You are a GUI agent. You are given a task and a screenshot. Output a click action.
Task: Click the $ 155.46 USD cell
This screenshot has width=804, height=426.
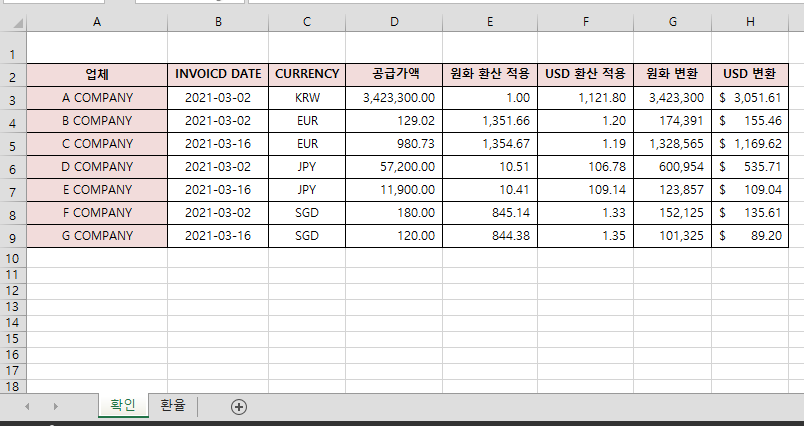click(750, 121)
